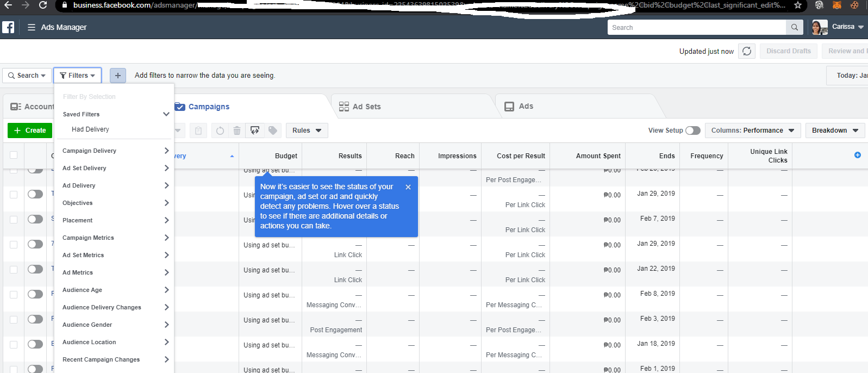Click the delete trash can icon in toolbar
The height and width of the screenshot is (373, 868).
(x=237, y=130)
